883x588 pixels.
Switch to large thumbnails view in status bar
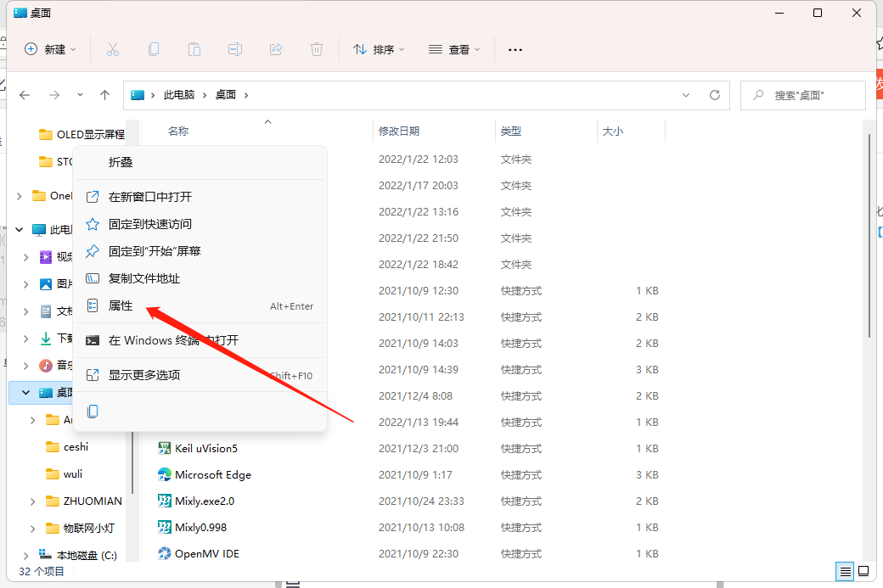click(863, 572)
